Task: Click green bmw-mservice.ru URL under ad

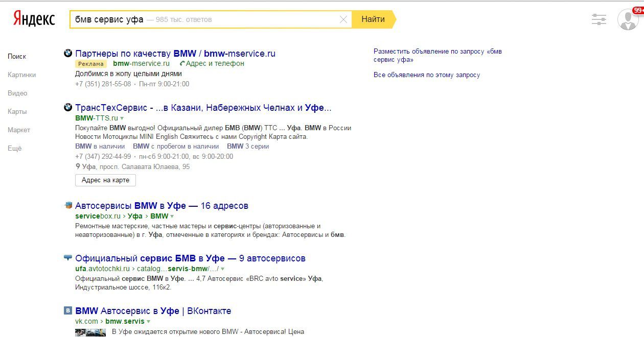Action: tap(141, 64)
